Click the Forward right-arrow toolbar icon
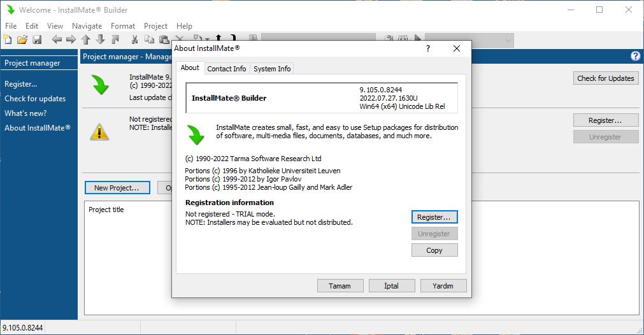Viewport: 644px width, 335px height. (x=71, y=39)
